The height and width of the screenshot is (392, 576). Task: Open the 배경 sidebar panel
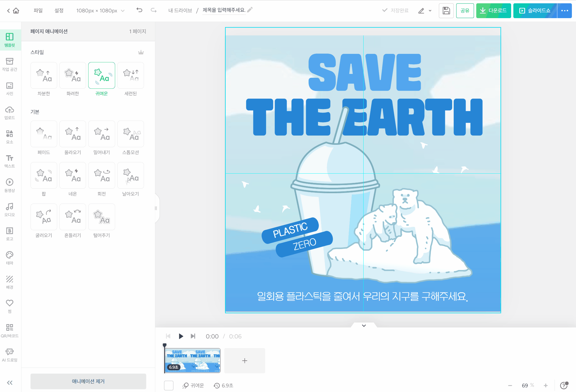10,282
